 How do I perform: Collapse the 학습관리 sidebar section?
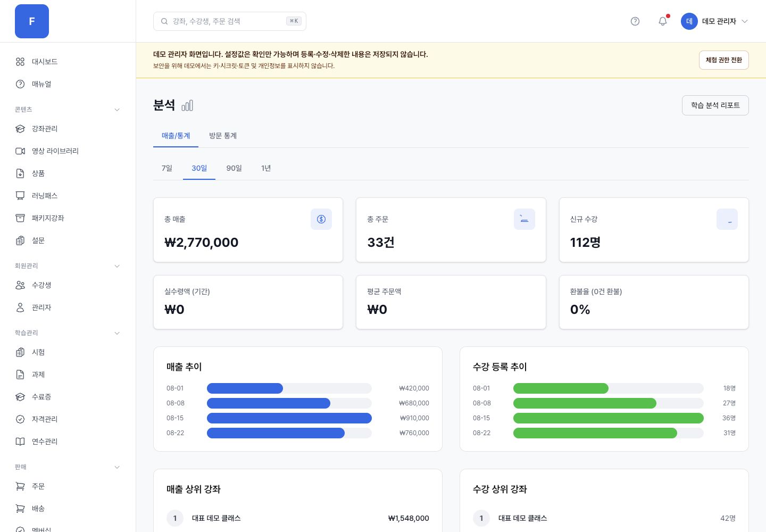(x=117, y=333)
